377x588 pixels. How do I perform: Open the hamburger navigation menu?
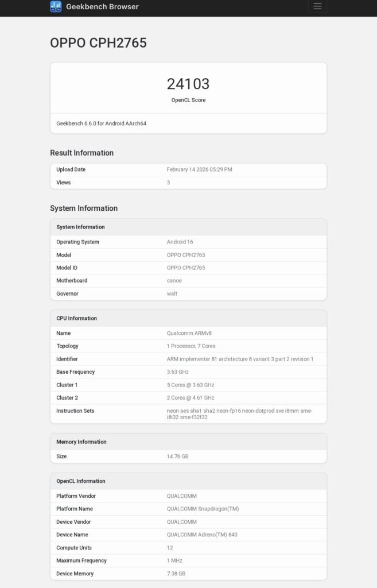point(317,7)
